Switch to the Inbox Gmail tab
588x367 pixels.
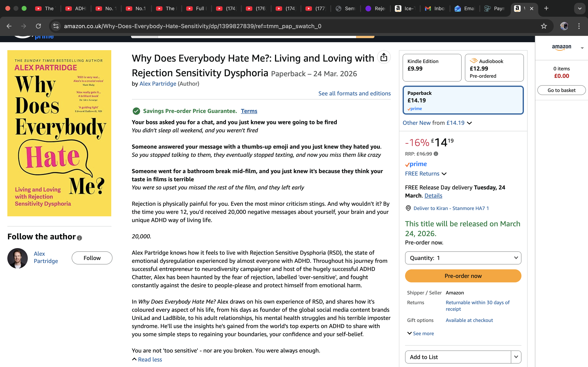[x=435, y=9]
